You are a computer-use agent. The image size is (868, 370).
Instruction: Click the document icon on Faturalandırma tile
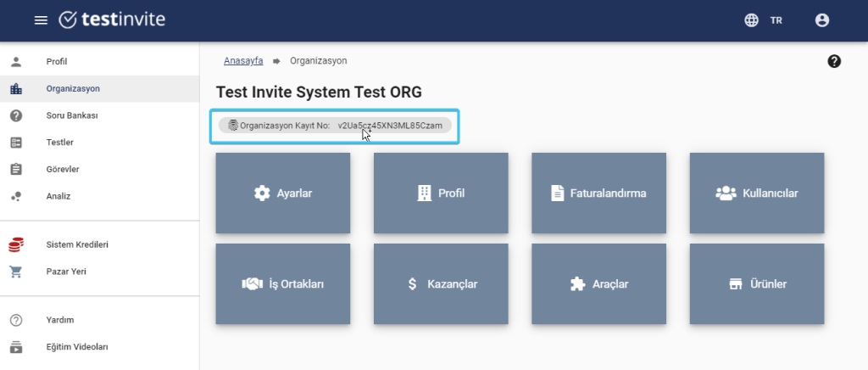tap(557, 193)
